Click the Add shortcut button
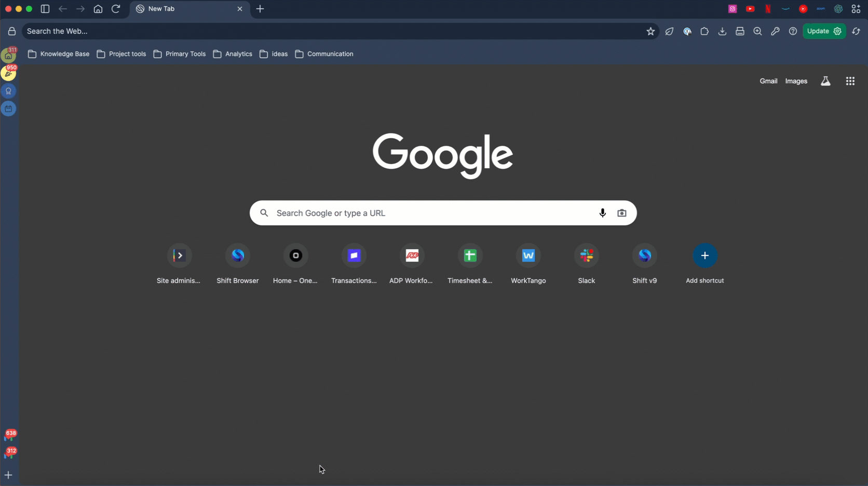 pyautogui.click(x=705, y=264)
